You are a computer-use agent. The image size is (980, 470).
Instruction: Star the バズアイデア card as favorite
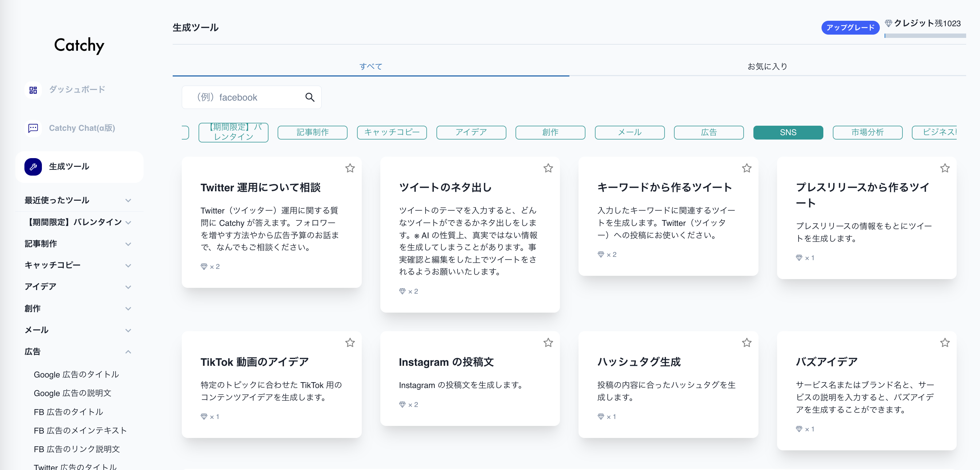point(945,343)
